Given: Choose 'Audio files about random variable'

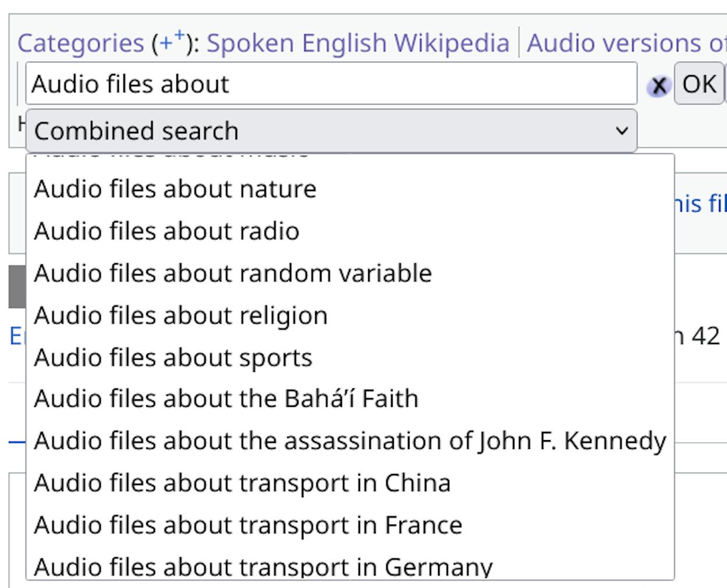Looking at the screenshot, I should [x=350, y=273].
